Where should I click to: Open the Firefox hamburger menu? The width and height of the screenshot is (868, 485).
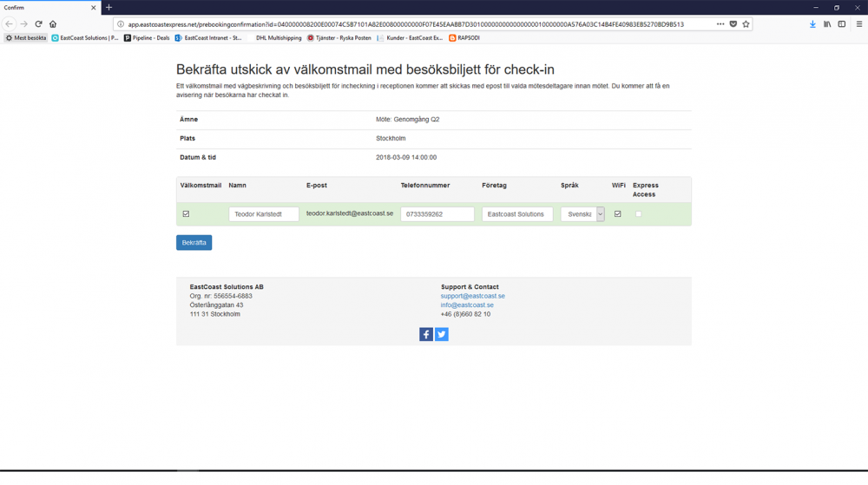tap(858, 24)
